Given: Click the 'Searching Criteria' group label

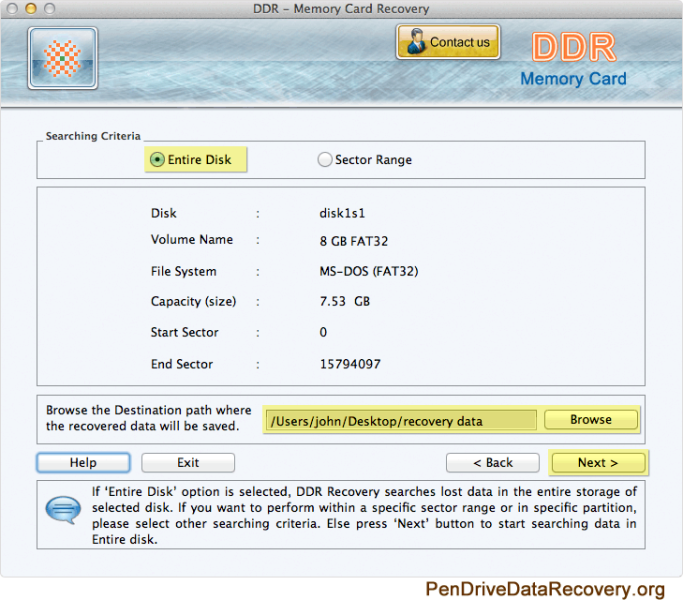Looking at the screenshot, I should point(93,136).
